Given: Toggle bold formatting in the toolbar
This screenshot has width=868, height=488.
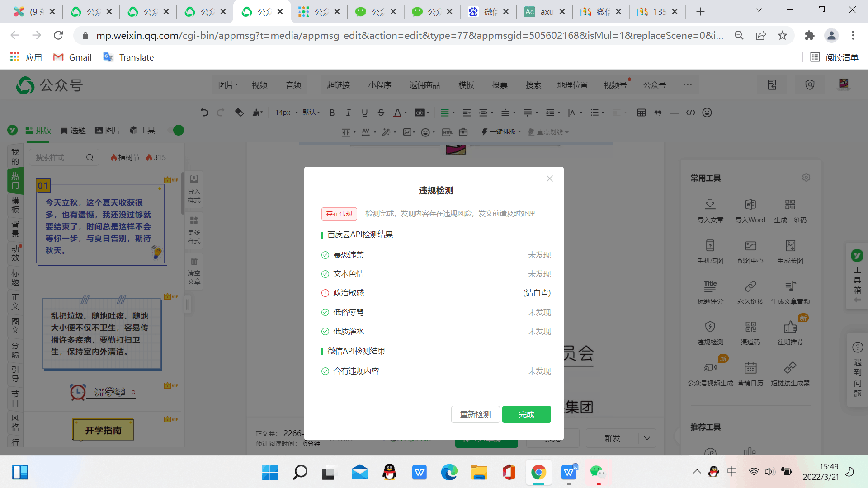Looking at the screenshot, I should pos(332,113).
